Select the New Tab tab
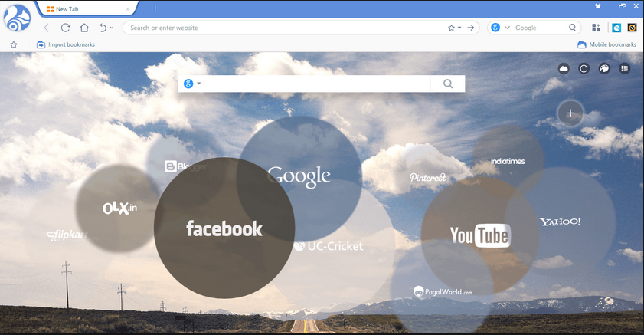 [87, 9]
